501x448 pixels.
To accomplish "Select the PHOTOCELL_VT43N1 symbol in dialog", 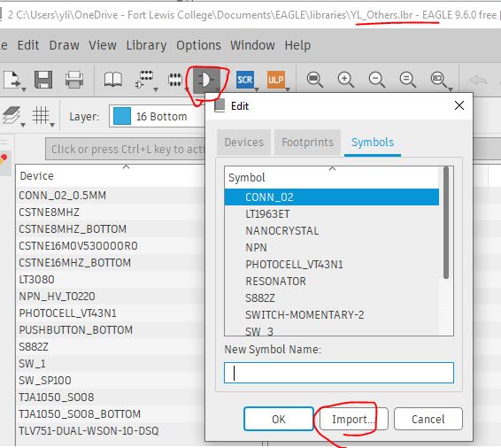I will (x=332, y=264).
